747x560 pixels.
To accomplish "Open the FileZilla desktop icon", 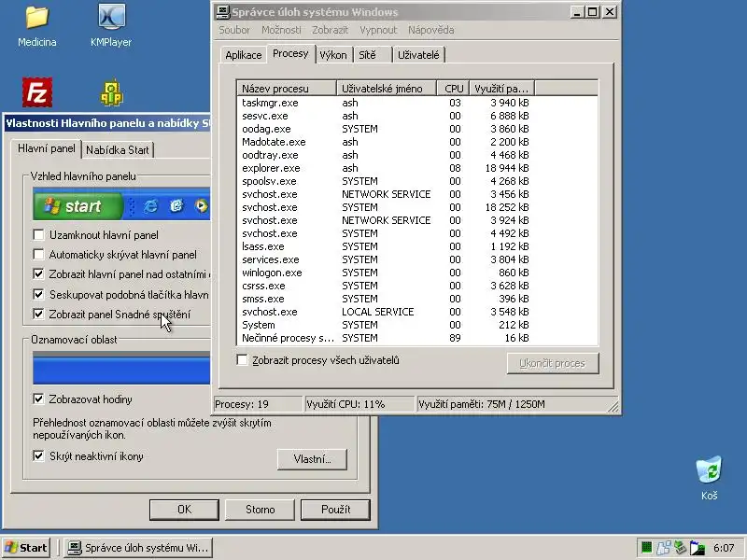I will (37, 92).
